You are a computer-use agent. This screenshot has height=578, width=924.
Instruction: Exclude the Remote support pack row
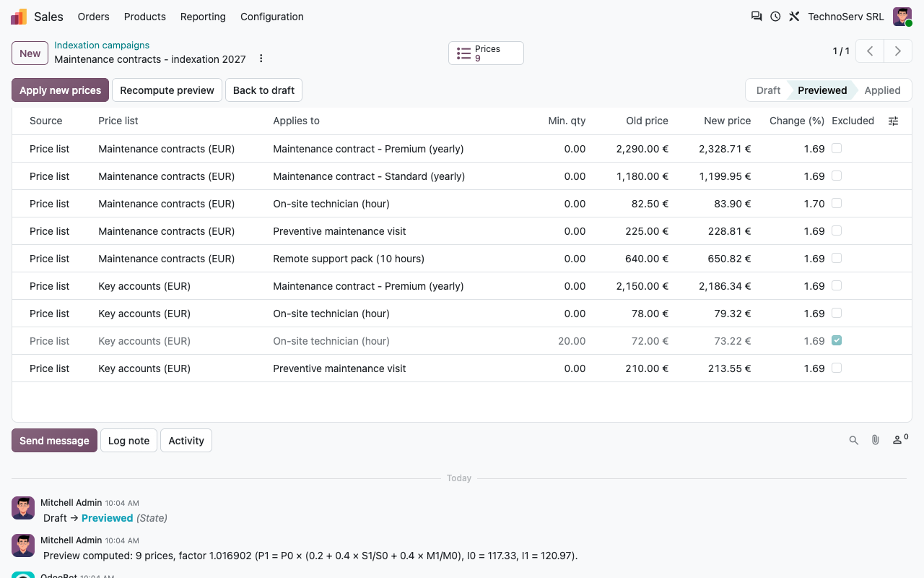pyautogui.click(x=837, y=258)
